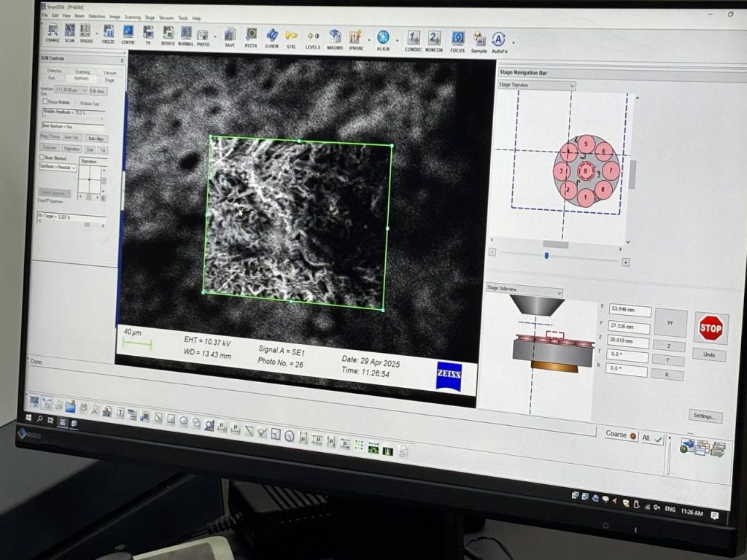
Task: Expand the dropdown arrow next to AutoFn
Action: pos(513,43)
